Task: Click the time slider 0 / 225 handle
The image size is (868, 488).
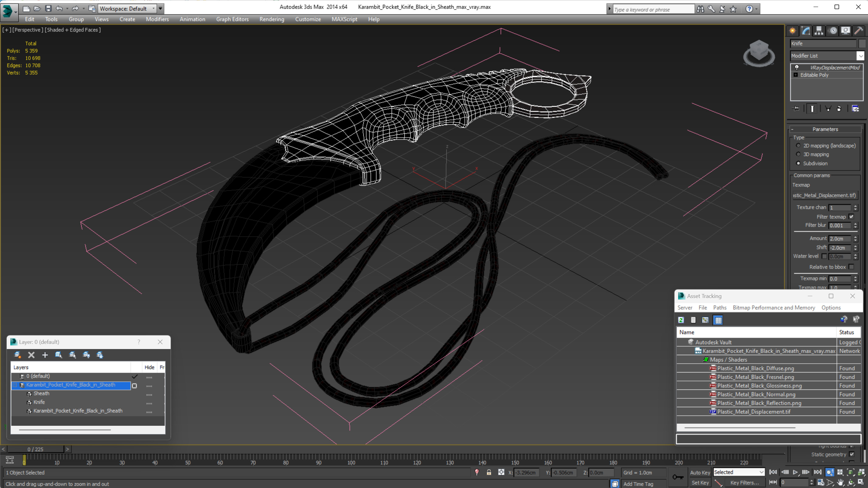Action: (x=35, y=449)
